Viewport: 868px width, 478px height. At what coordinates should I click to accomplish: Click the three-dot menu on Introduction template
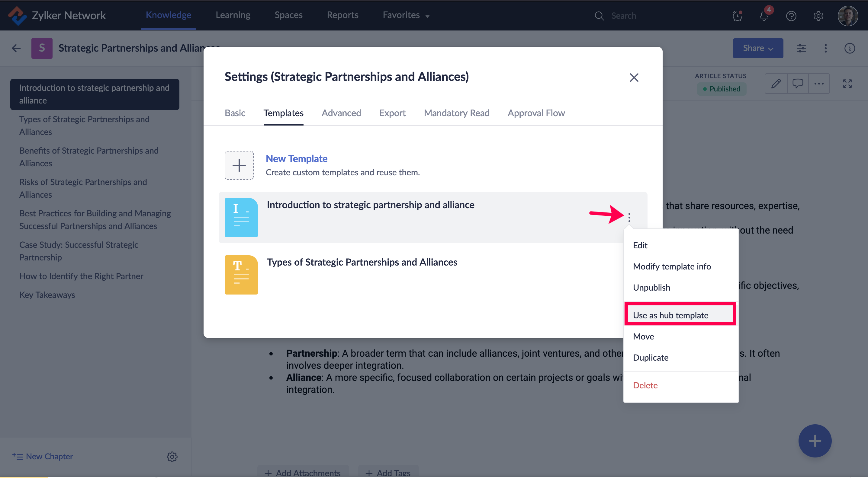coord(629,218)
